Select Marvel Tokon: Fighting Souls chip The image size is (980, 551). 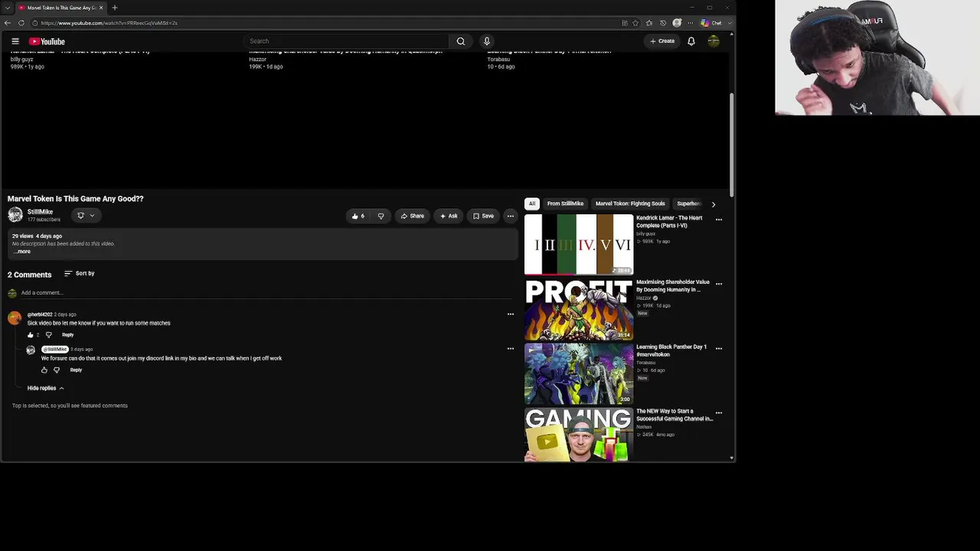pos(630,204)
